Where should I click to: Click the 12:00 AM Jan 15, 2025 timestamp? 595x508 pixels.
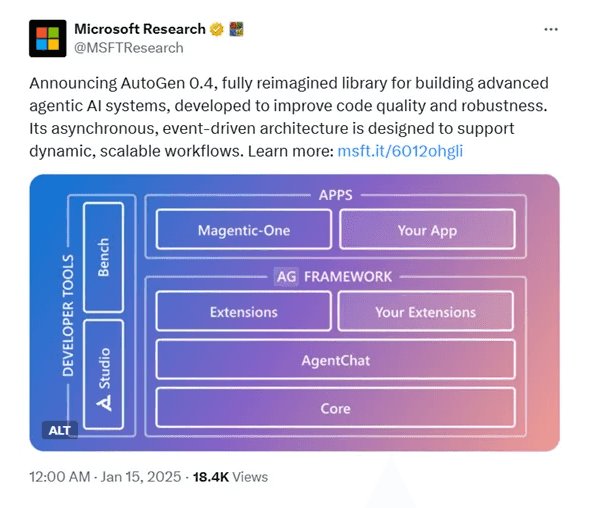tap(105, 477)
